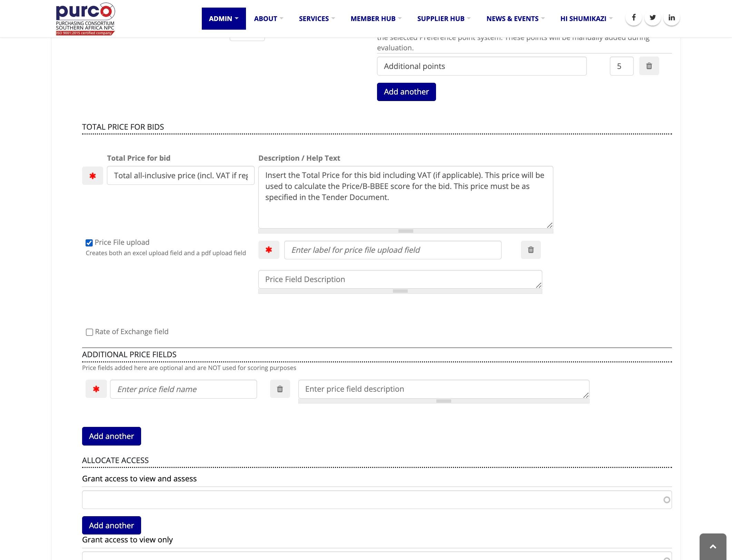Delete the price file upload field
This screenshot has width=732, height=560.
point(531,250)
